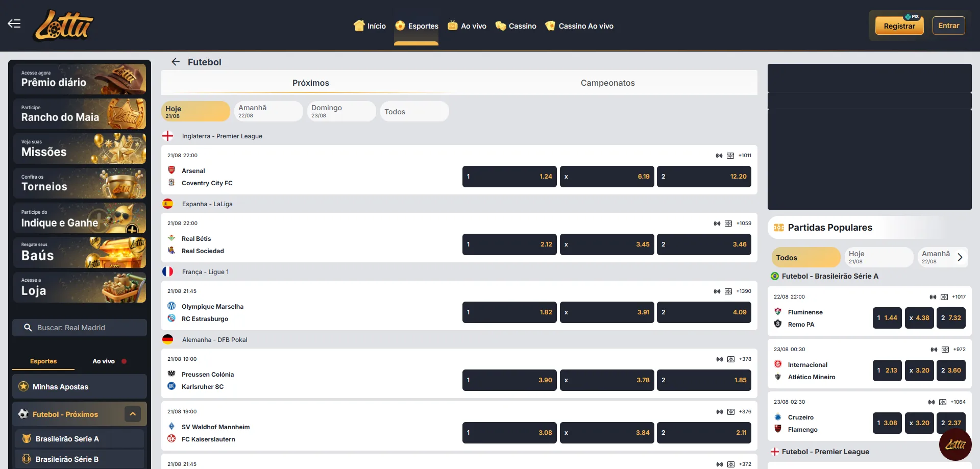Bet on Arsenal win at 1.24
Image resolution: width=980 pixels, height=469 pixels.
(509, 177)
